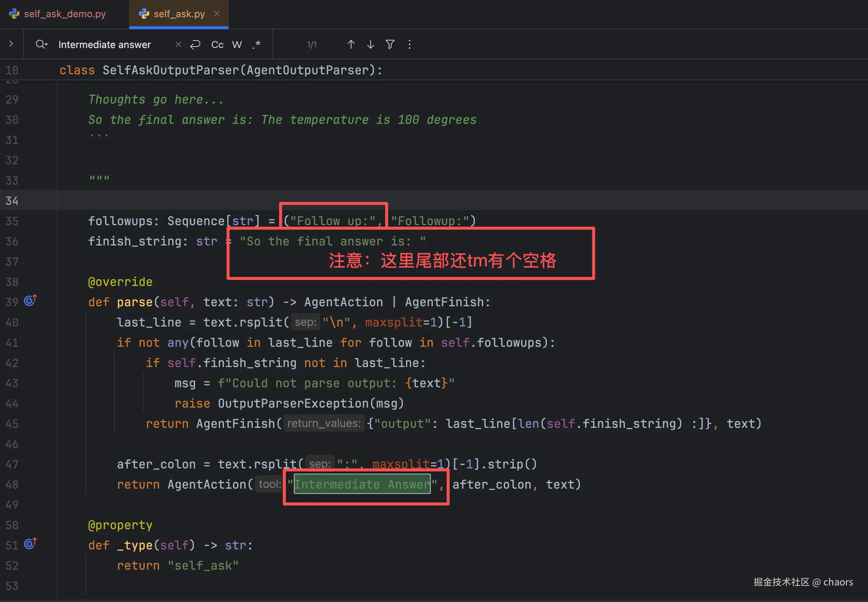
Task: Toggle whole Words (W) matching
Action: click(x=237, y=45)
